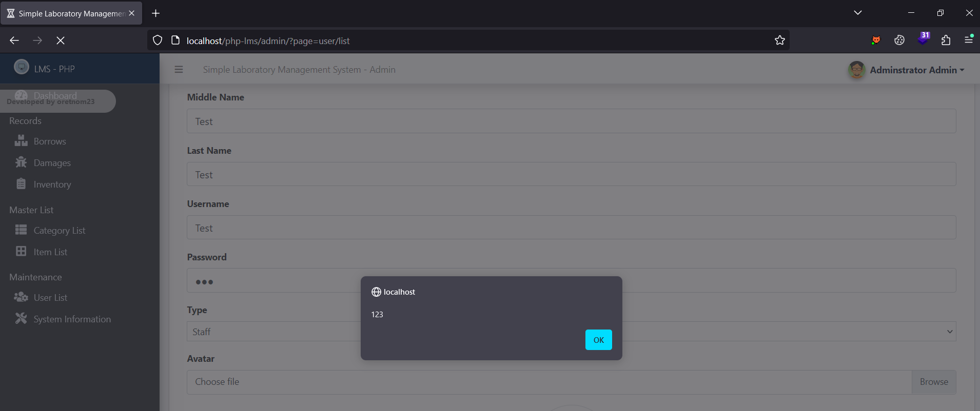Screen dimensions: 980x411
Task: Go to Damages in the sidebar
Action: [x=52, y=163]
